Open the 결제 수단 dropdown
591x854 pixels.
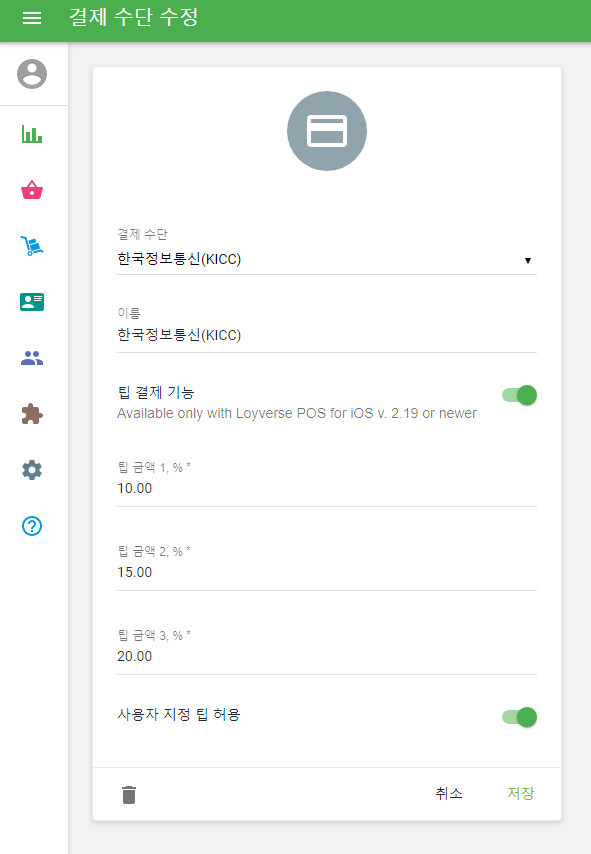click(x=327, y=258)
